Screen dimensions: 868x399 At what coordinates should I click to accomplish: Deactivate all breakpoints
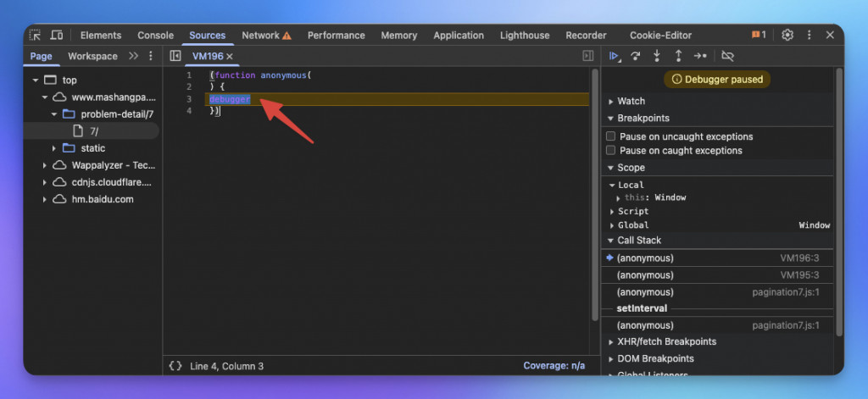tap(727, 56)
